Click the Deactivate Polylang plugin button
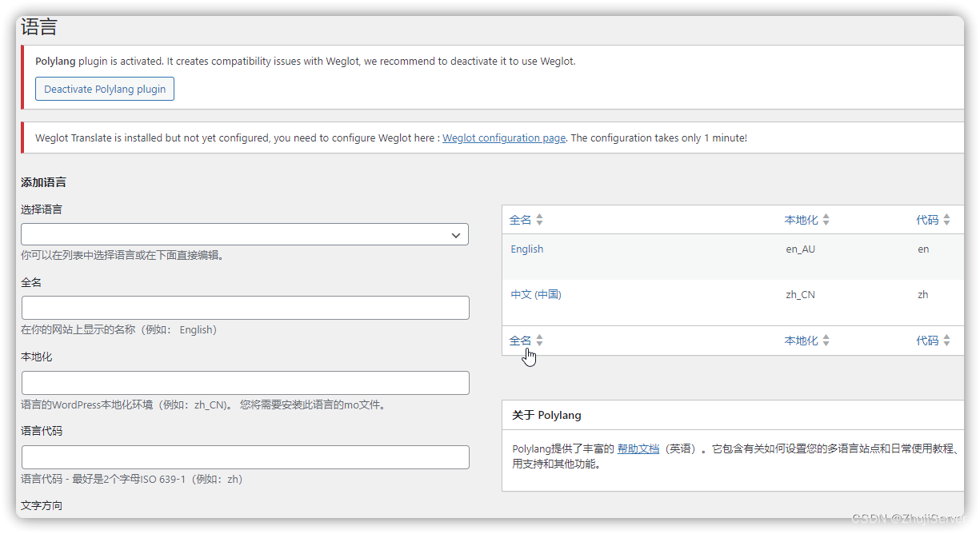Screen dimensions: 980x534 (x=105, y=89)
